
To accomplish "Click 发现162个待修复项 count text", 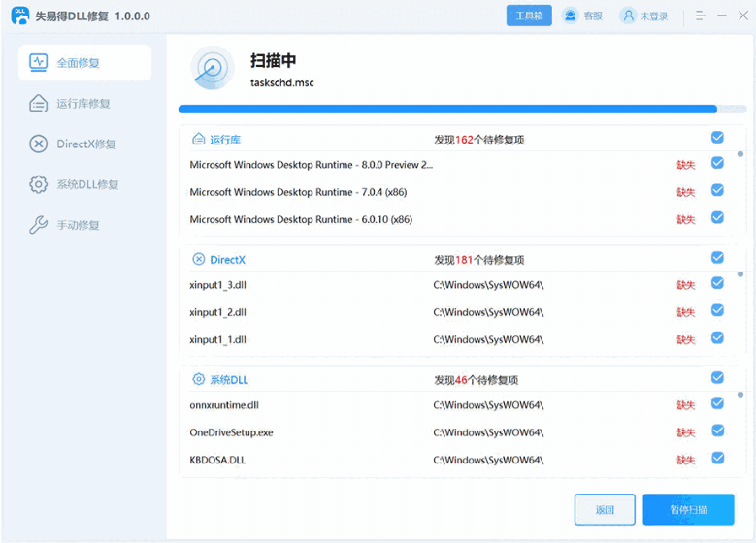I will [478, 140].
